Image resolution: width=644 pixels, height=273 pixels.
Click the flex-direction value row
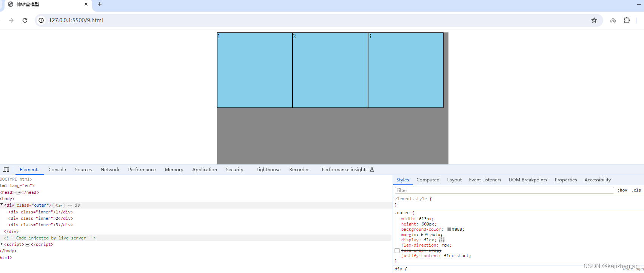pyautogui.click(x=426, y=245)
